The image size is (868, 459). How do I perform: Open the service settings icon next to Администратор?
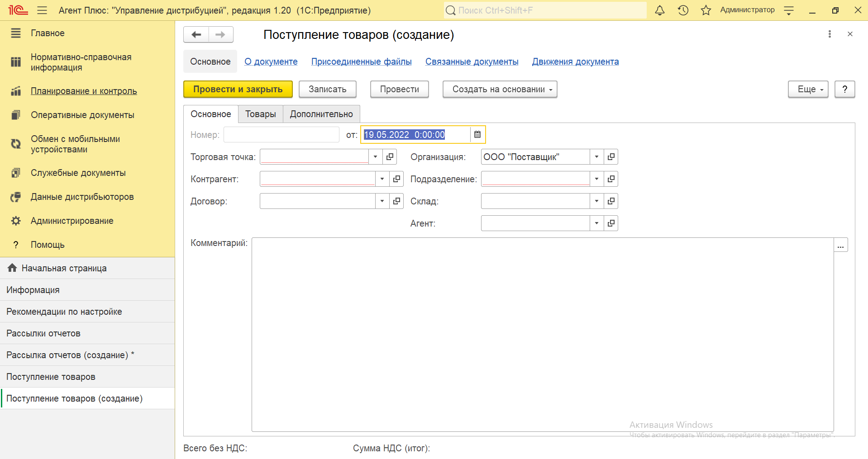(789, 10)
